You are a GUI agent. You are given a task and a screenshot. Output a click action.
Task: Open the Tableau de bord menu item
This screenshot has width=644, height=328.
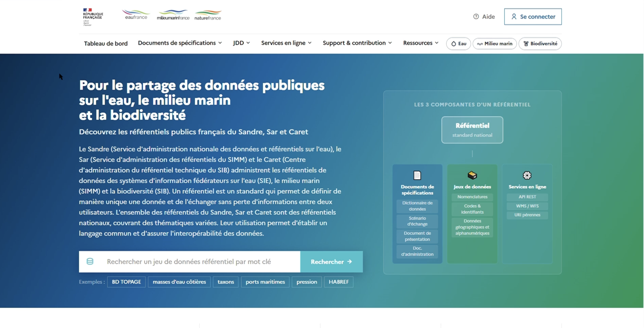click(106, 43)
